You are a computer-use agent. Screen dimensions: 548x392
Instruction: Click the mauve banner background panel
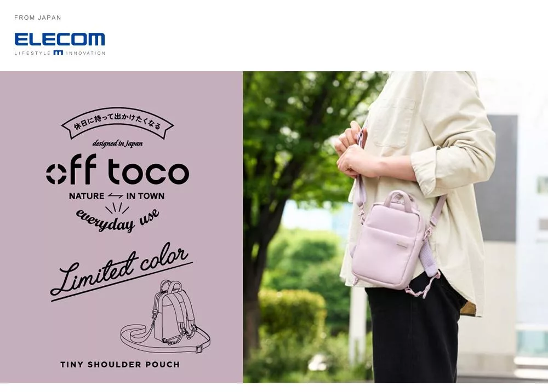click(x=121, y=227)
